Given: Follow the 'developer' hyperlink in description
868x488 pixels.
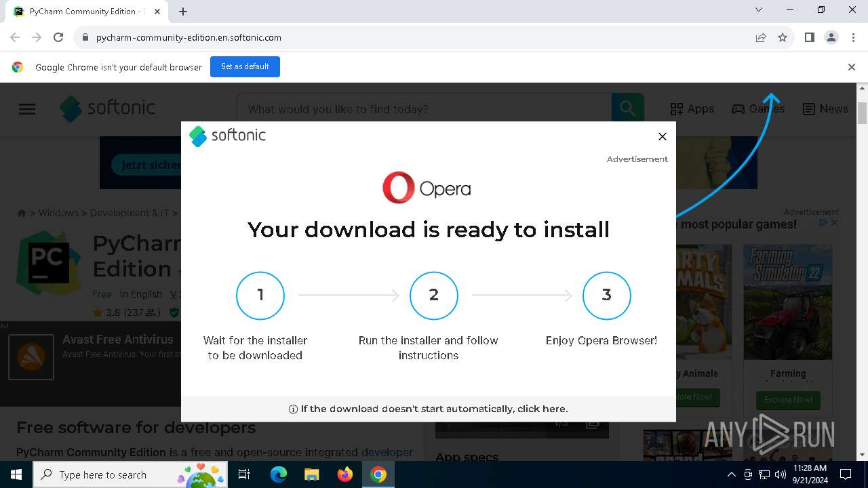Looking at the screenshot, I should [387, 452].
